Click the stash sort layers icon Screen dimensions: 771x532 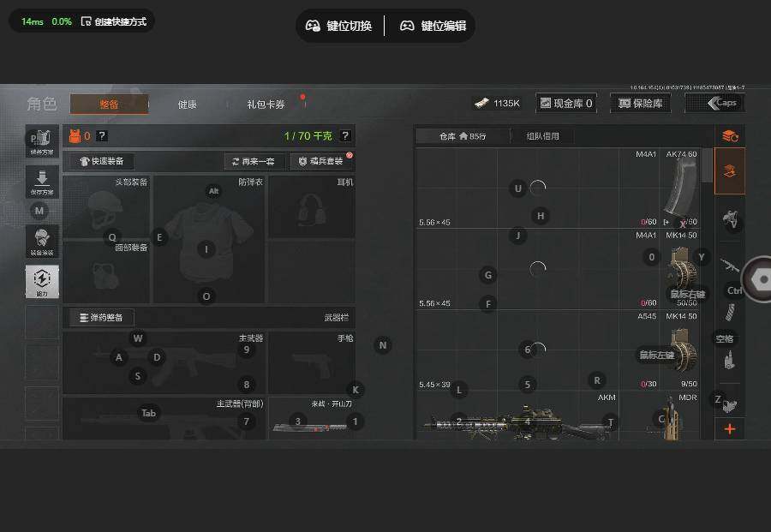point(730,136)
